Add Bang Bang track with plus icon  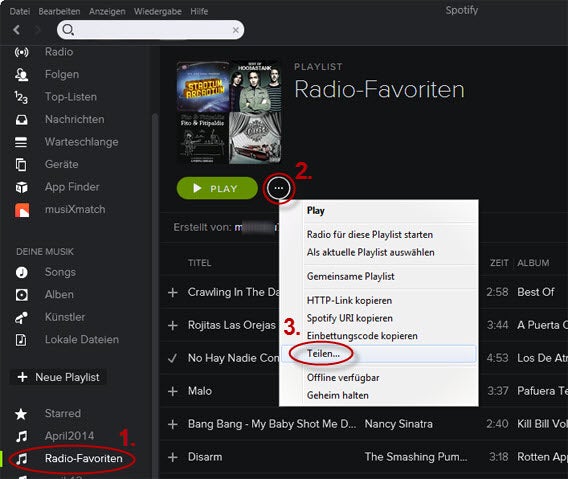click(173, 424)
